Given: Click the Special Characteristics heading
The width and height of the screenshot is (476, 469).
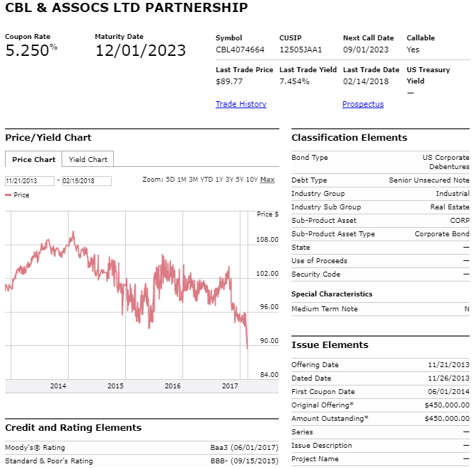Looking at the screenshot, I should (332, 294).
